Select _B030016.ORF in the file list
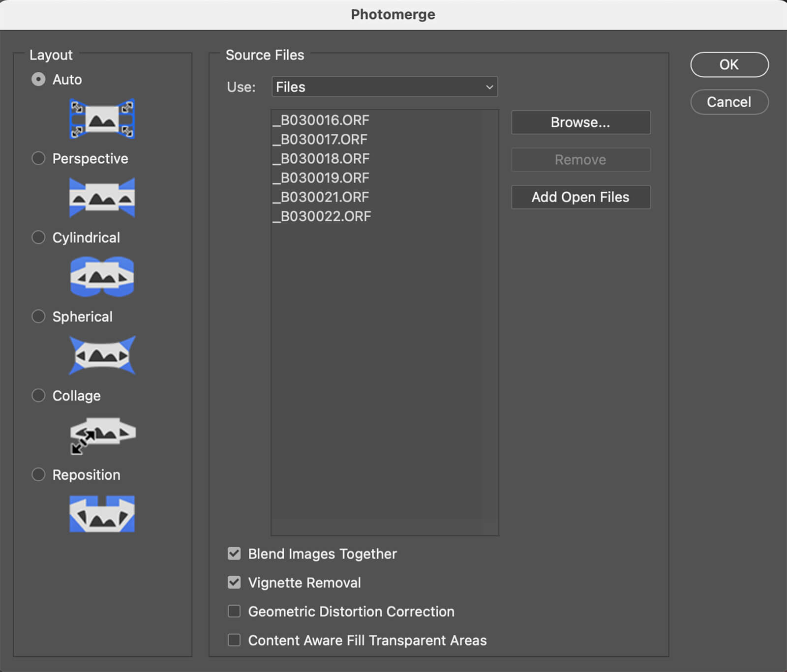This screenshot has height=672, width=787. tap(321, 120)
